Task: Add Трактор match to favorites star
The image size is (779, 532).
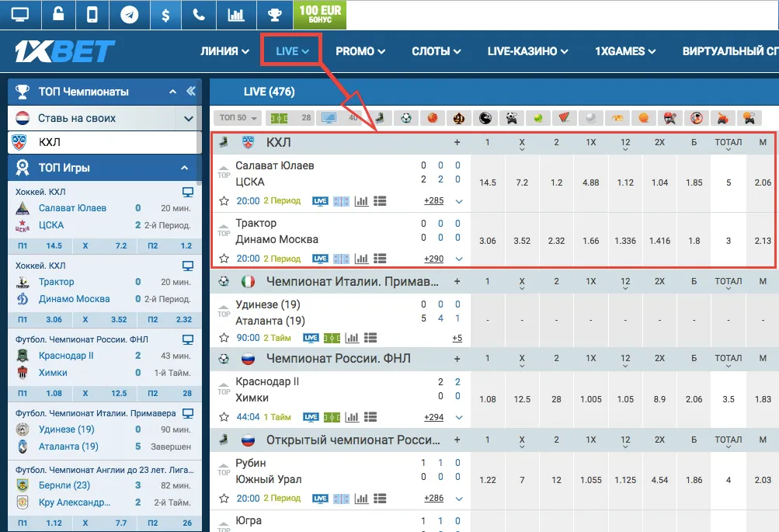Action: (224, 259)
